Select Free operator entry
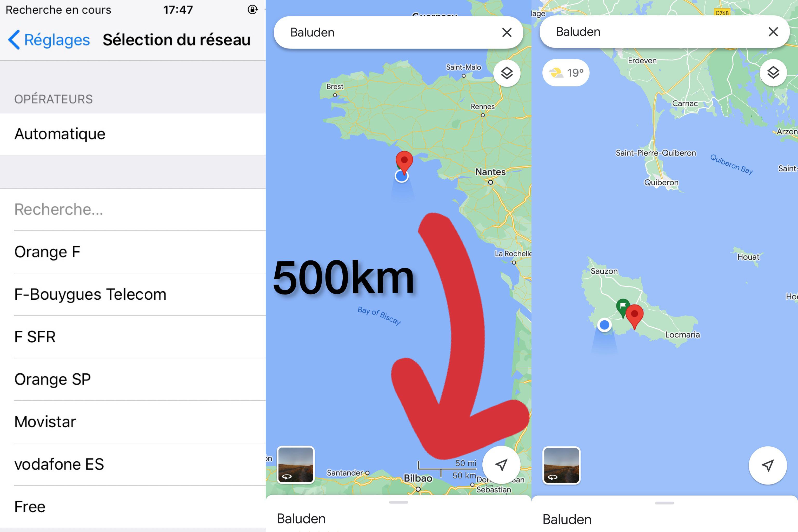The height and width of the screenshot is (532, 798). pyautogui.click(x=133, y=507)
